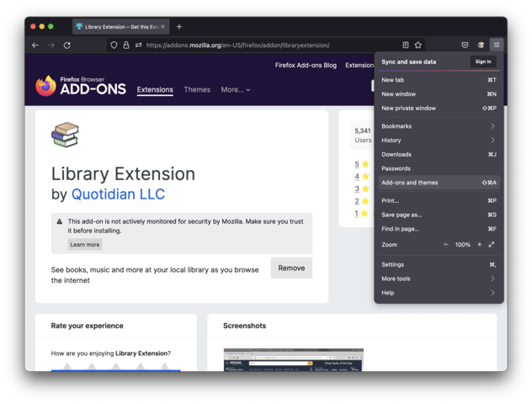Click Sign In in menu
This screenshot has width=532, height=404.
(483, 61)
